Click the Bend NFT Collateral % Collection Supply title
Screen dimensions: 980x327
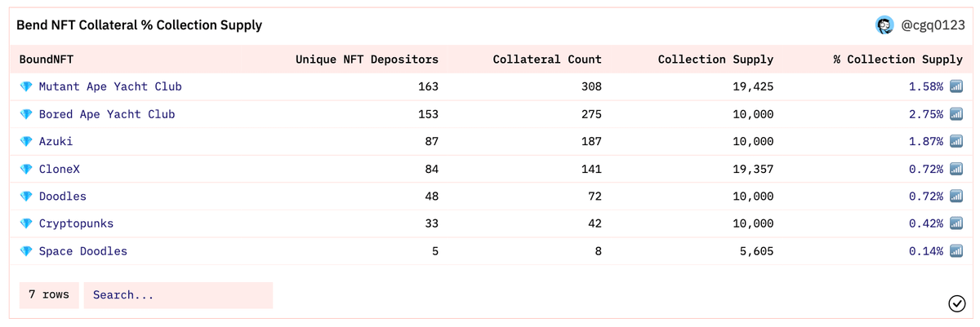(x=139, y=25)
